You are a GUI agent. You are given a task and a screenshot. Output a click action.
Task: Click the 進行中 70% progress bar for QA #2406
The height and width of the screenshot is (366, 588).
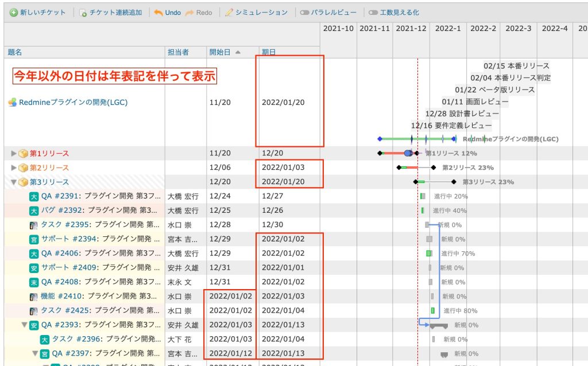[429, 254]
